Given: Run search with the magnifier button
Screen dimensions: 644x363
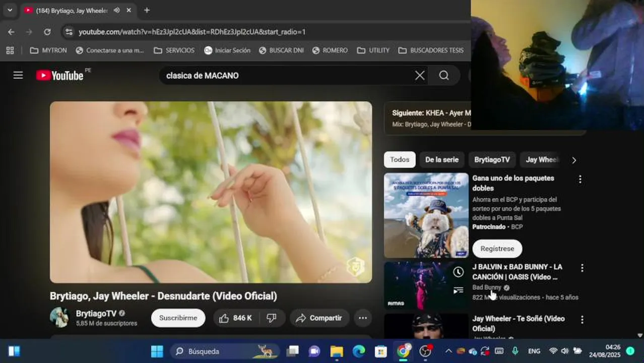Looking at the screenshot, I should coord(444,76).
